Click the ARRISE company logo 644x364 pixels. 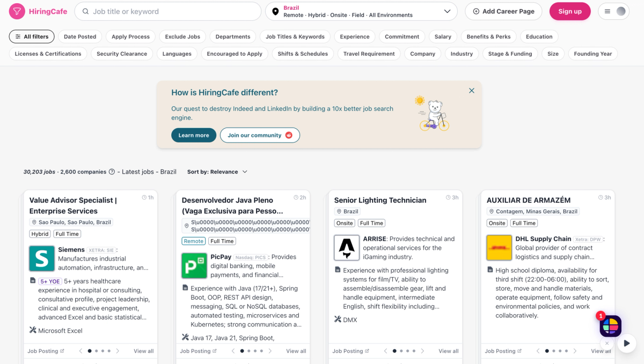point(347,248)
